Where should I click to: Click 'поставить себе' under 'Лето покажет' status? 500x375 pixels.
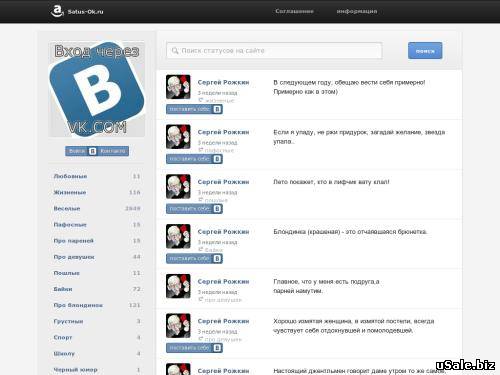(194, 209)
